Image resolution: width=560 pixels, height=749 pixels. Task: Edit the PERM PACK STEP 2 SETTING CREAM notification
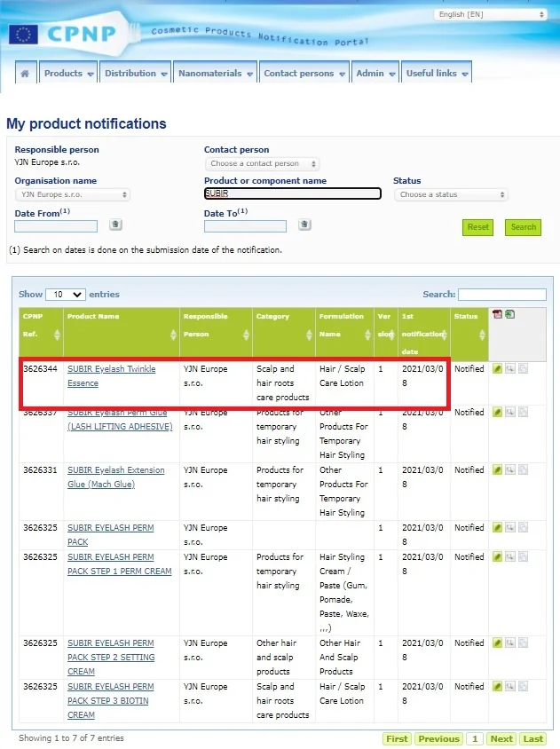pyautogui.click(x=497, y=643)
